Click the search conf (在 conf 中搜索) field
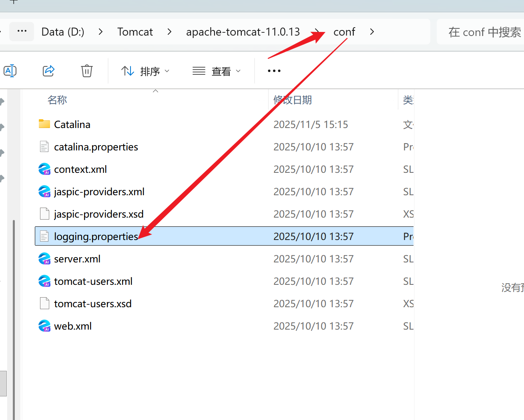Screen dimensions: 524x420 point(480,32)
